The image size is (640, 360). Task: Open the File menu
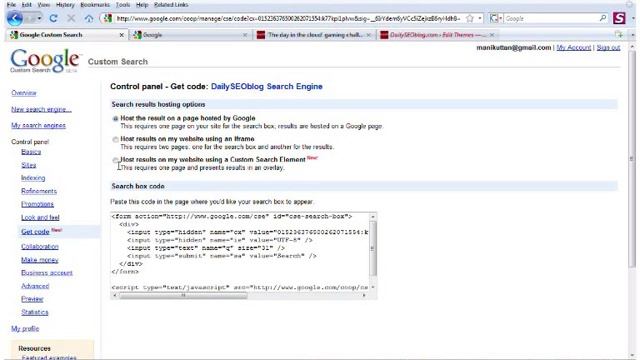point(11,5)
